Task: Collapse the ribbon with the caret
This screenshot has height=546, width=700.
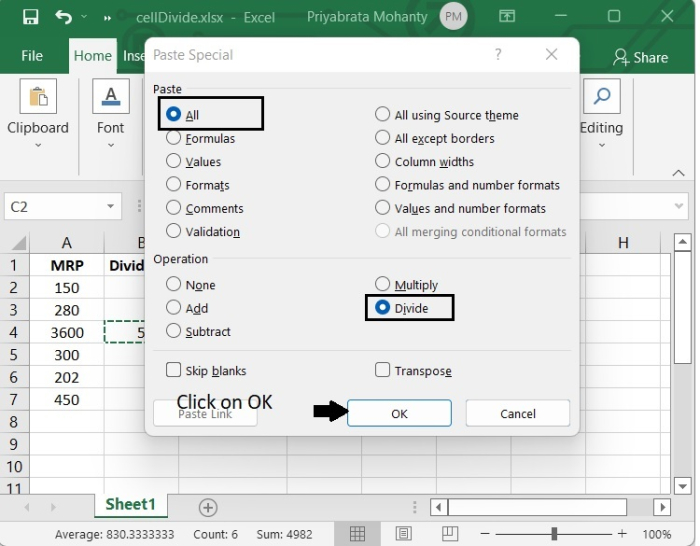Action: [x=679, y=173]
